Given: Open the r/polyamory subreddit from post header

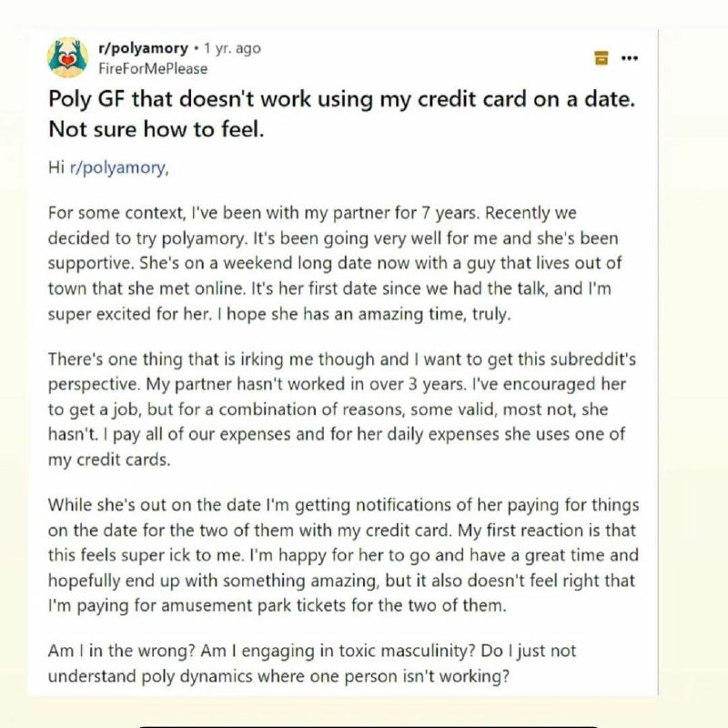Looking at the screenshot, I should pos(143,48).
